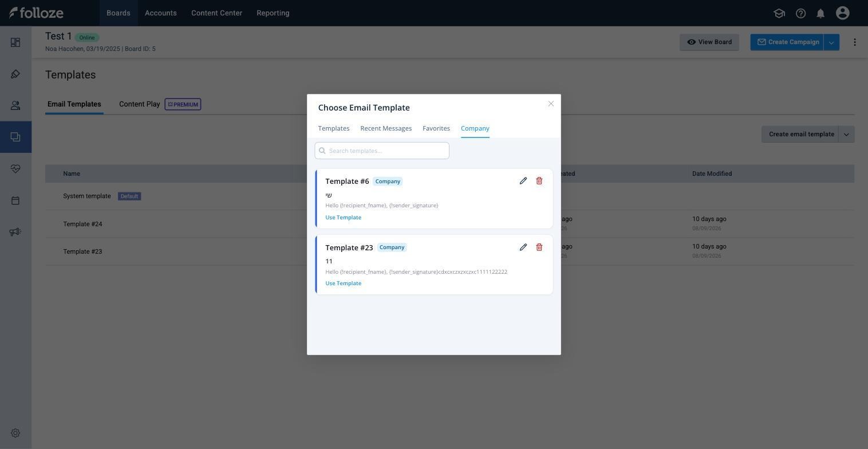868x449 pixels.
Task: Open the design brush icon in sidebar
Action: point(15,74)
